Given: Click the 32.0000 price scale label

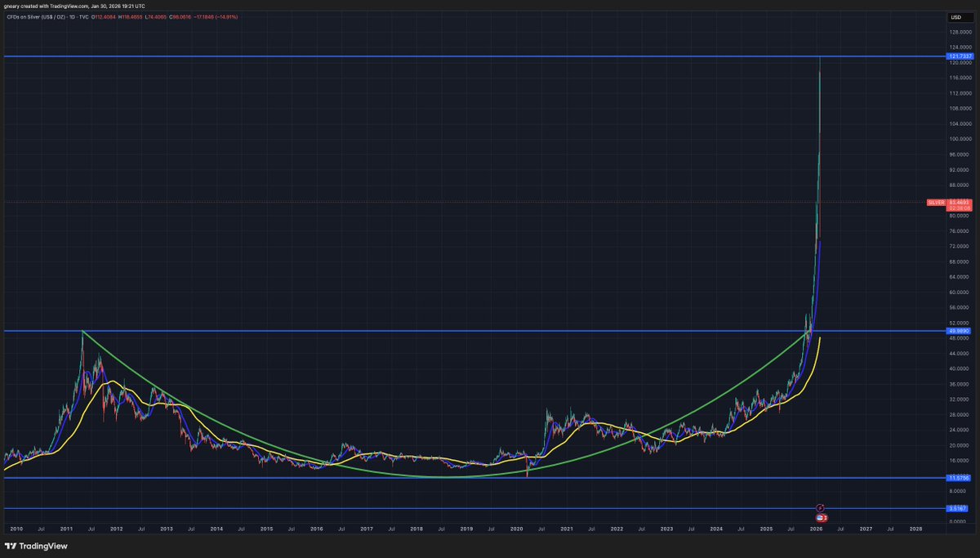Looking at the screenshot, I should pos(959,400).
